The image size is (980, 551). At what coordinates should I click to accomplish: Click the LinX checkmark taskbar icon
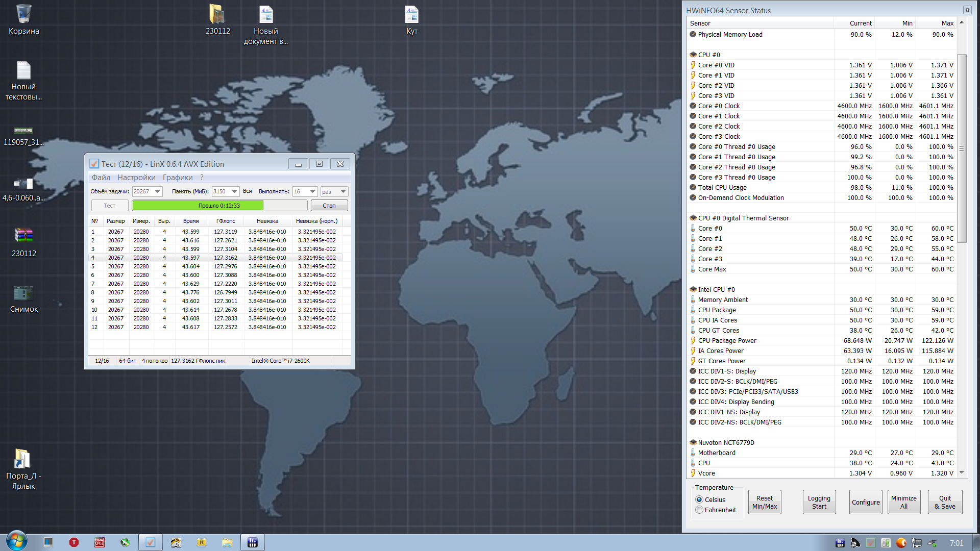point(151,542)
